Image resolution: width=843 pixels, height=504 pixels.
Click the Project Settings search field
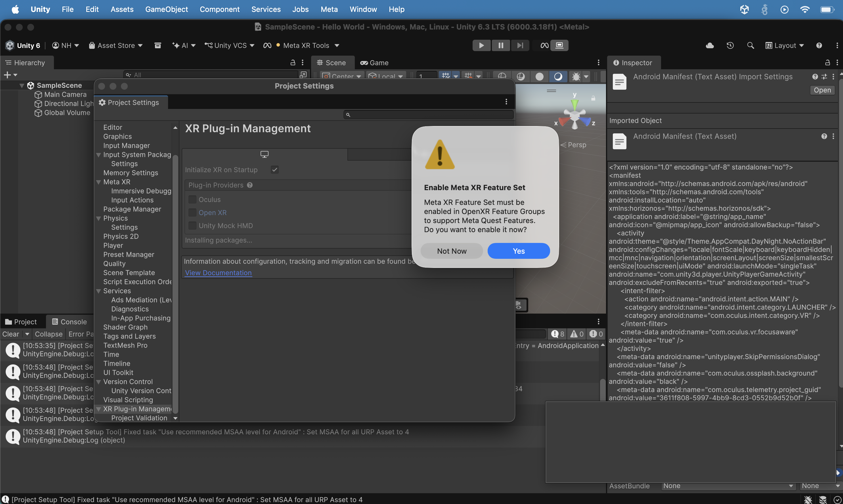428,115
